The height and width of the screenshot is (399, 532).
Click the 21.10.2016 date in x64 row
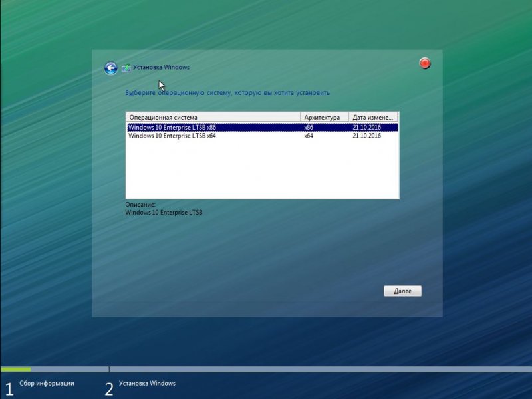click(367, 136)
